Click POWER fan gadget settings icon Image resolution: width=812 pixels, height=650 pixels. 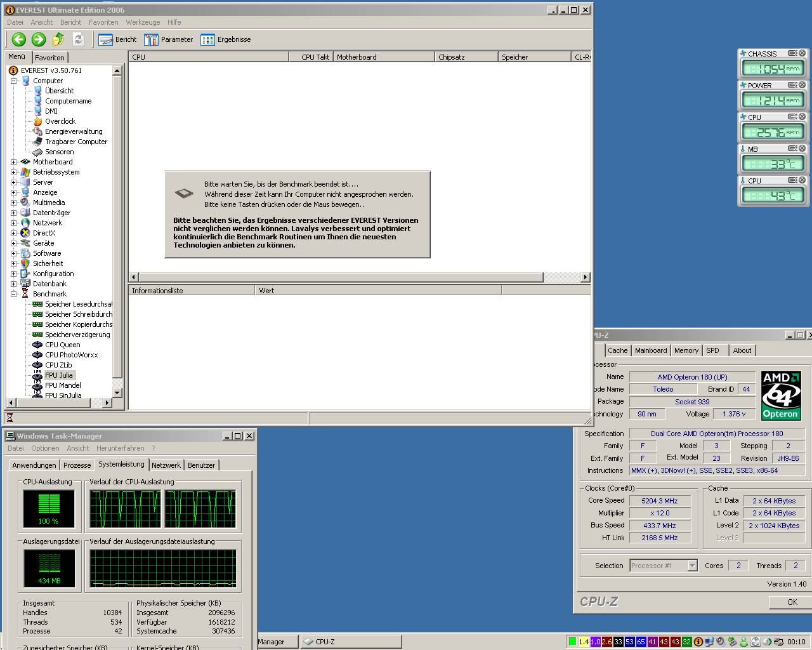792,85
